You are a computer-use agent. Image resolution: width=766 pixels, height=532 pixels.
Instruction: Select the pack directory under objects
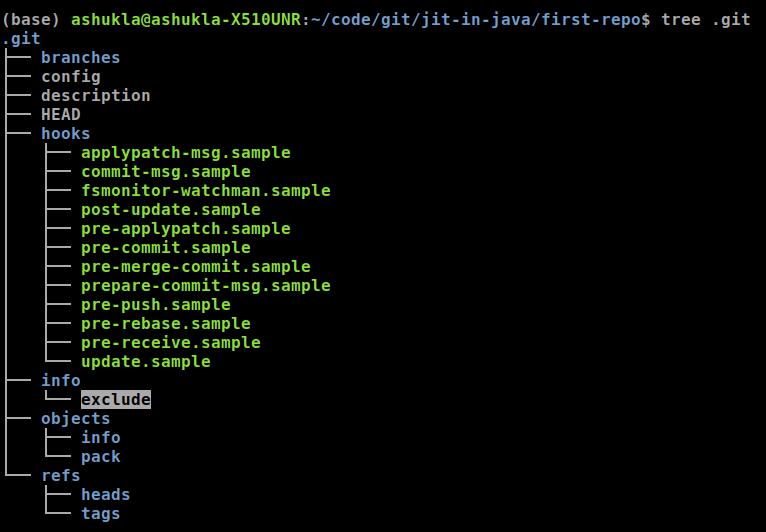[100, 457]
